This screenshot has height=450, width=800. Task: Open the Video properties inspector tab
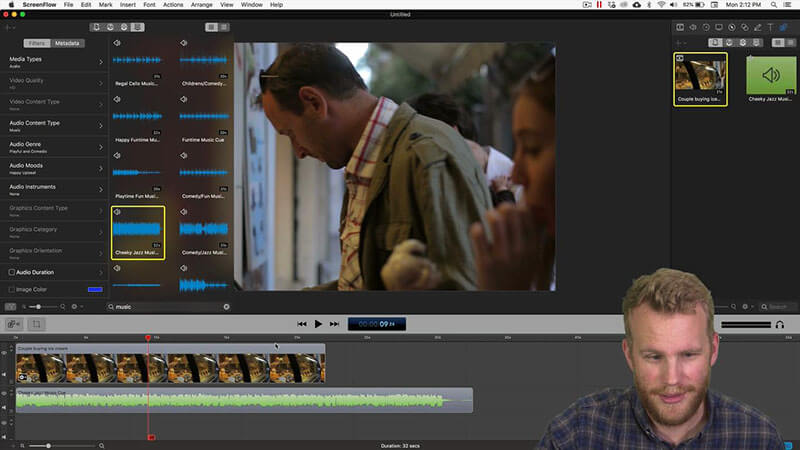680,27
